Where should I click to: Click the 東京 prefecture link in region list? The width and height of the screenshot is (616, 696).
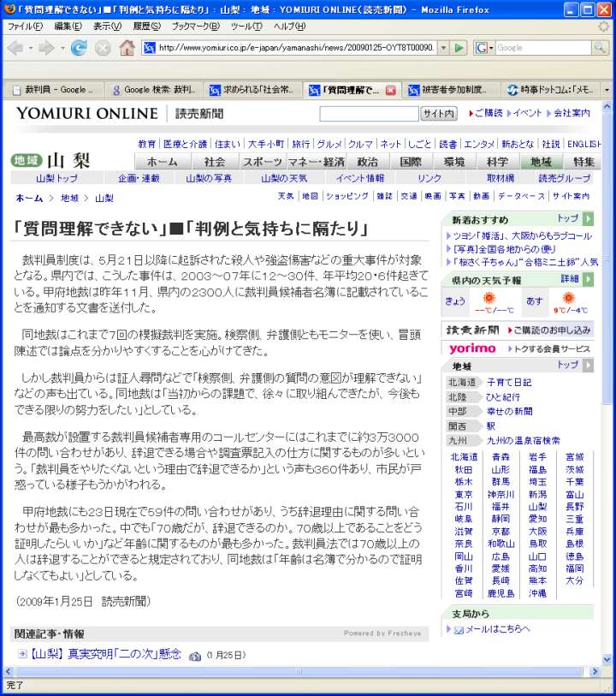(x=464, y=495)
